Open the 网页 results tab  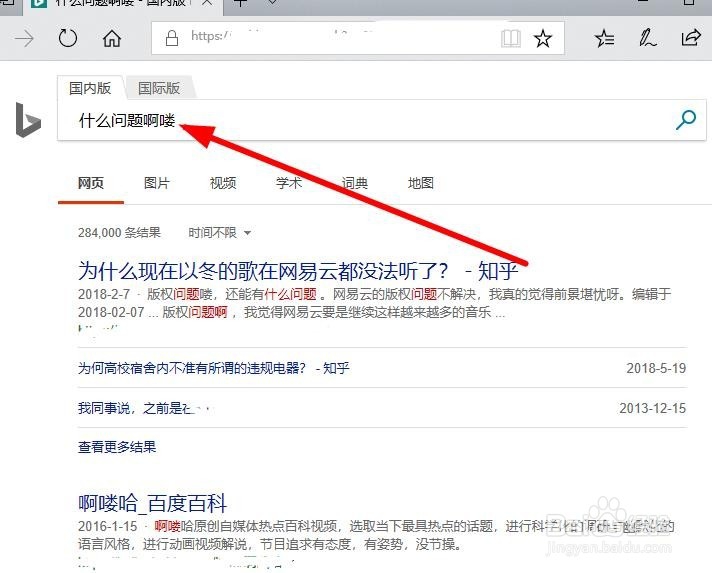click(91, 183)
